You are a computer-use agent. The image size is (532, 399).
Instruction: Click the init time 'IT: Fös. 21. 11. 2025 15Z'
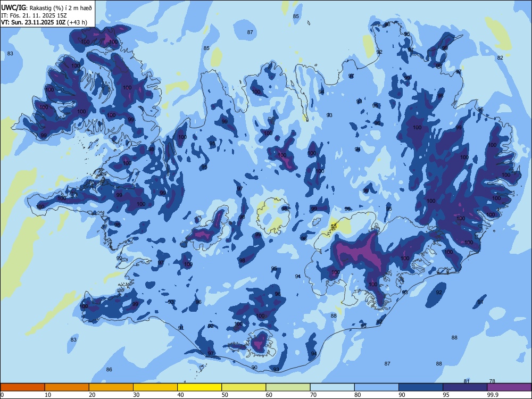point(34,15)
